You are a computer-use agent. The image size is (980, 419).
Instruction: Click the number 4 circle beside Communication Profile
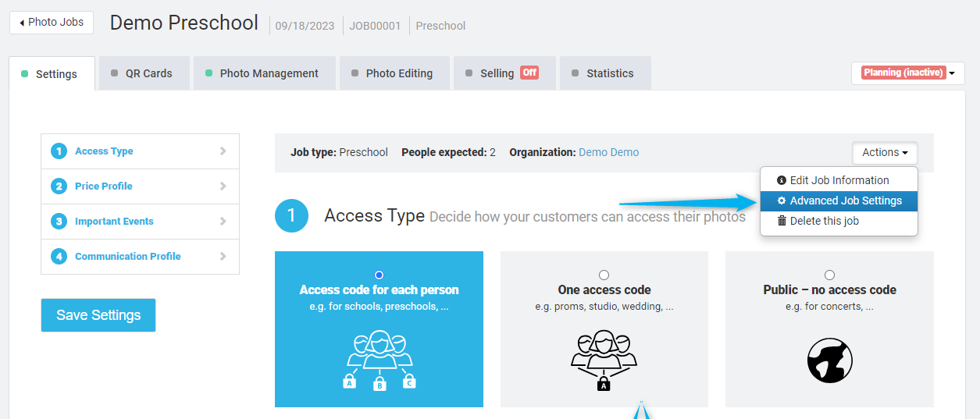tap(59, 257)
